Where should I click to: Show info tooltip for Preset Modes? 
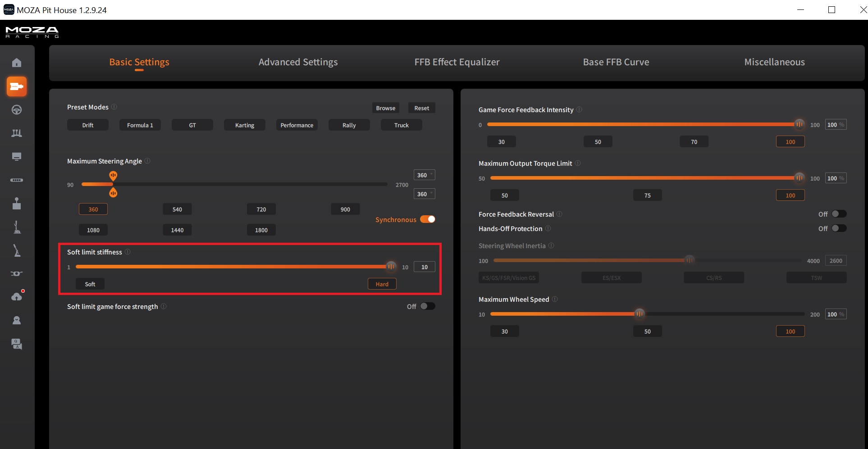[114, 107]
